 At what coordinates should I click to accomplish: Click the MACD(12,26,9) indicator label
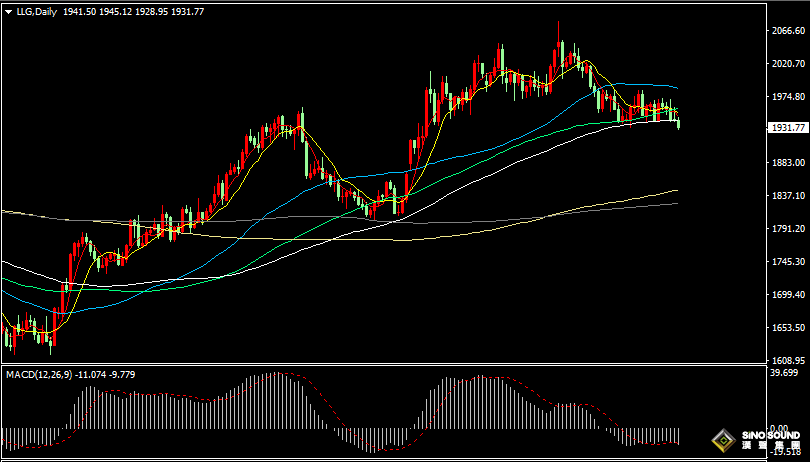click(x=39, y=375)
